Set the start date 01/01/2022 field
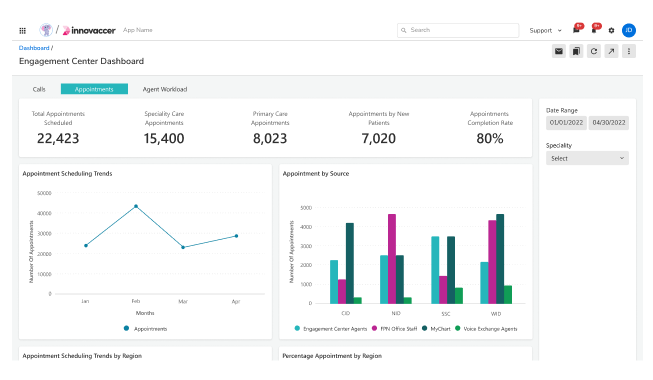The width and height of the screenshot is (653, 380). (x=566, y=123)
